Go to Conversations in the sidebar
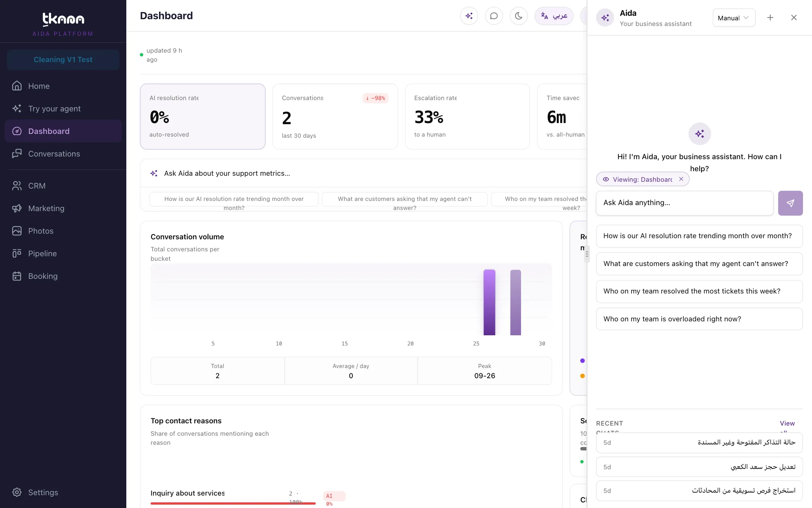Viewport: 812px width, 508px height. [x=63, y=154]
